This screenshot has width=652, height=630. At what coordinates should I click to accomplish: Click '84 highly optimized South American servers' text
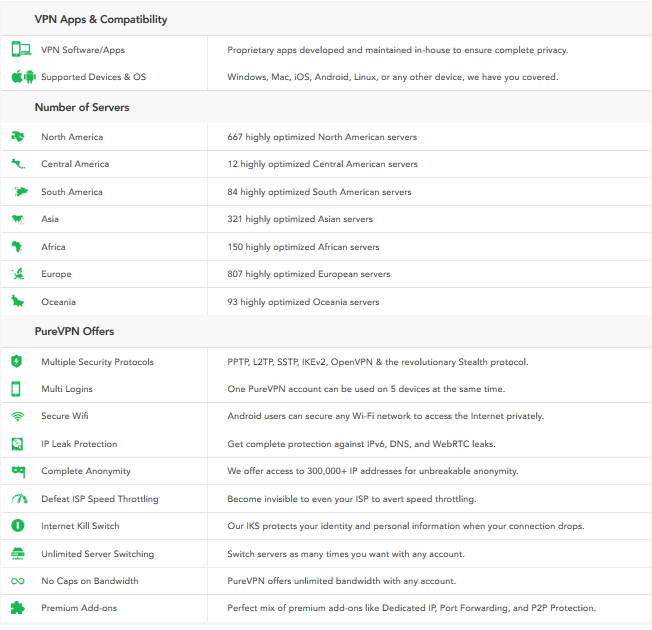(x=319, y=192)
